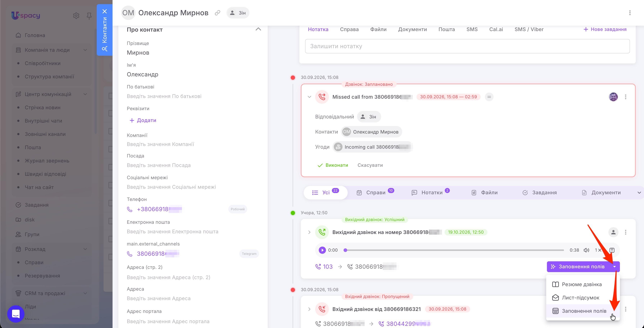This screenshot has height=328, width=644.
Task: Mute recording with the volume icon
Action: click(586, 250)
